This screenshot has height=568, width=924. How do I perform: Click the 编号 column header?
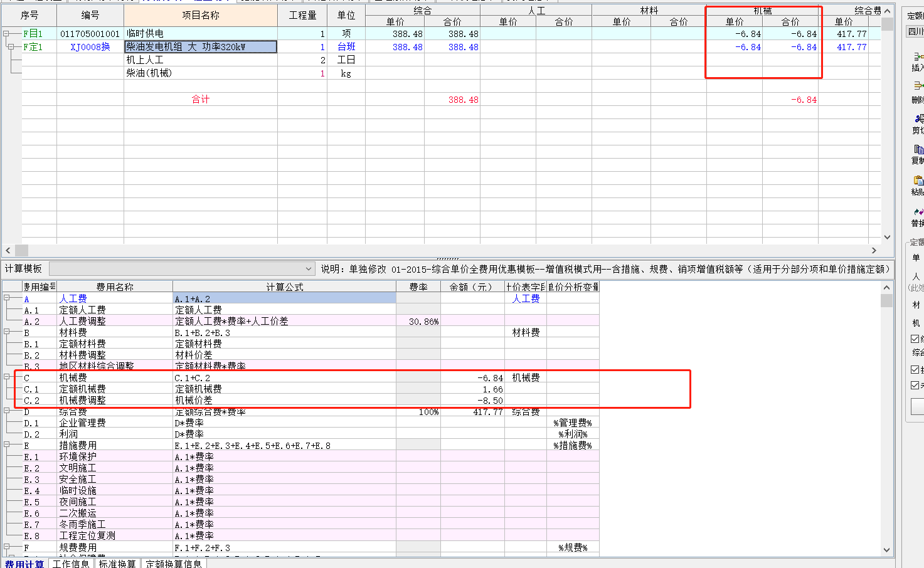(90, 15)
